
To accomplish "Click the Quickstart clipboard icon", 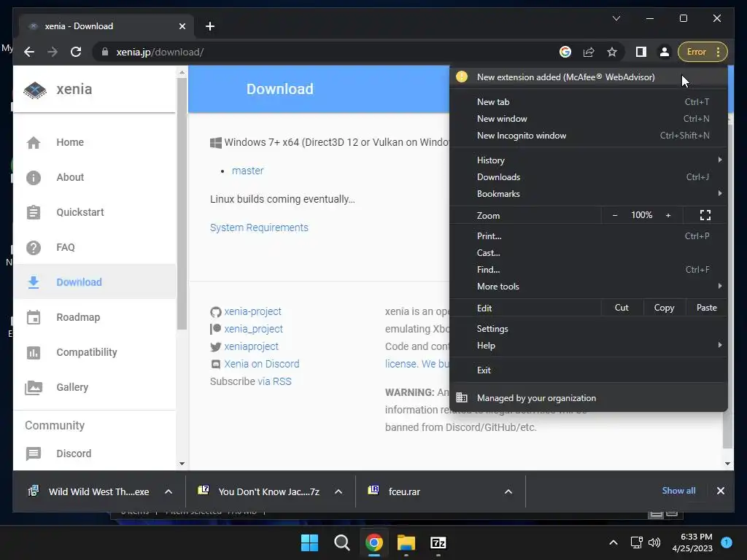I will (34, 212).
